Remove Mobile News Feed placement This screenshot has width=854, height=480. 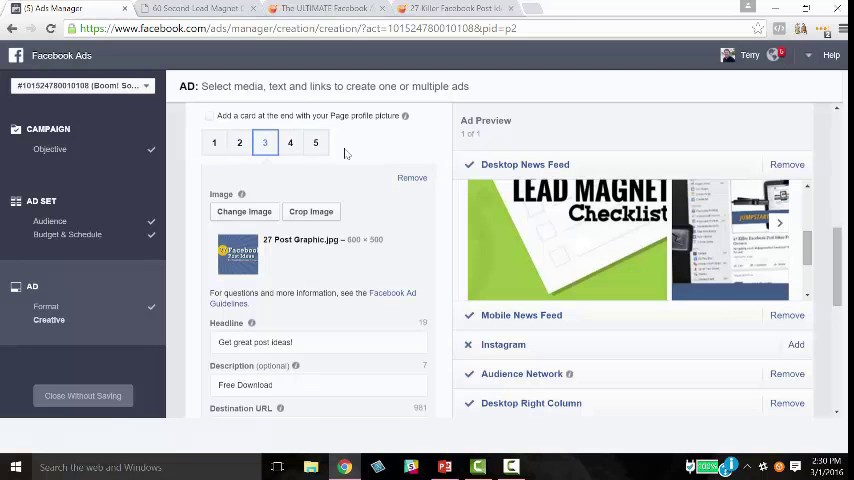click(787, 315)
